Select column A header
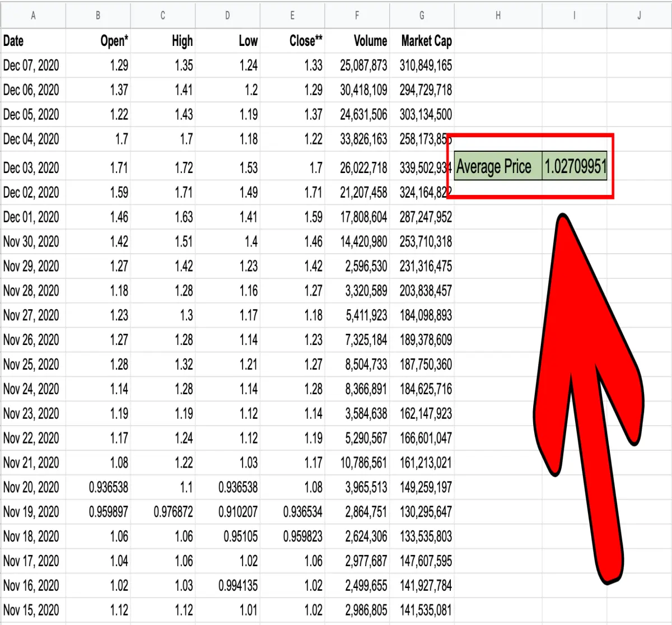 (33, 16)
